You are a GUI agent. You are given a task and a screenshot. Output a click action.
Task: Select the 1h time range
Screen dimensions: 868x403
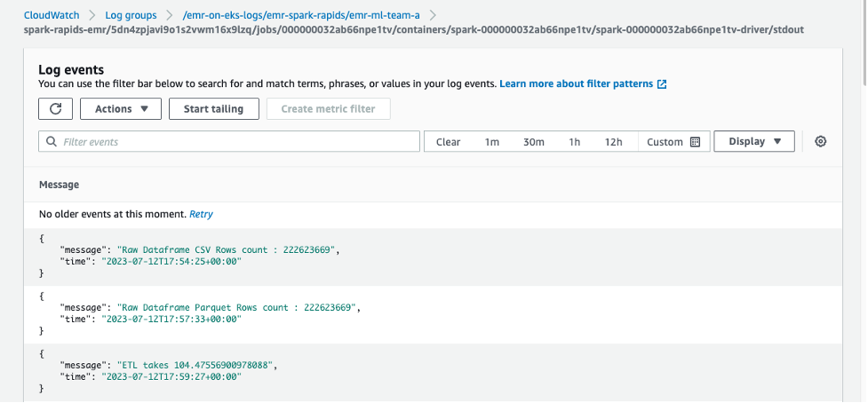click(x=575, y=142)
